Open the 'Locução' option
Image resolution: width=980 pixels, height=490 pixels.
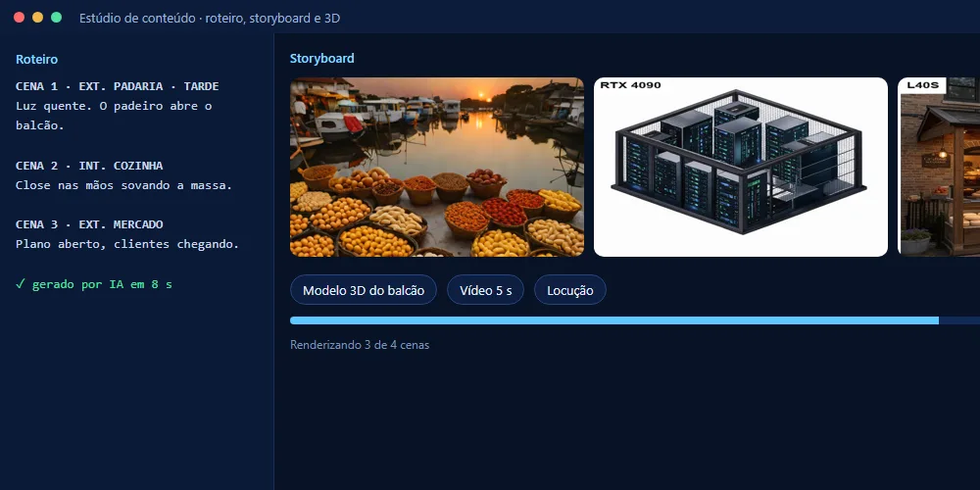(x=570, y=290)
